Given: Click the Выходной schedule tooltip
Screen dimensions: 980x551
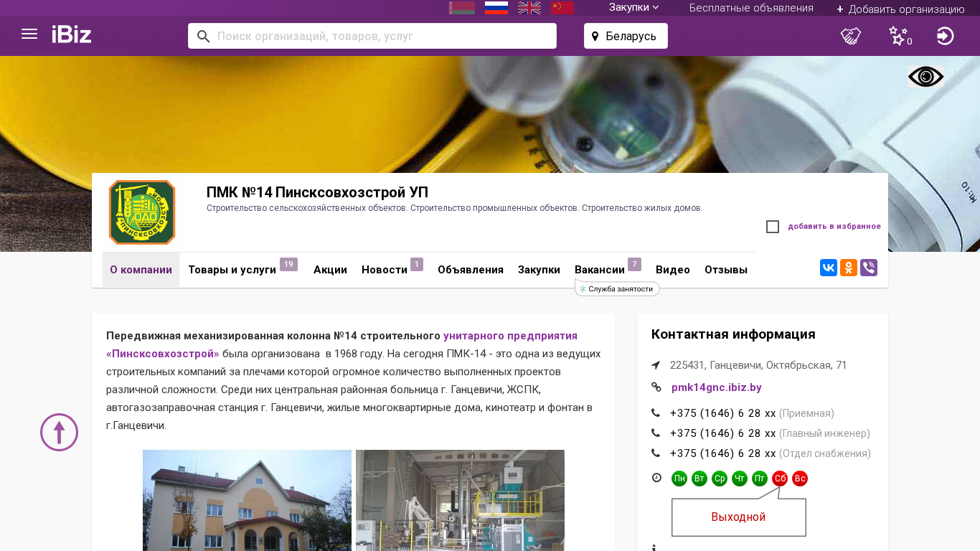Looking at the screenshot, I should [x=738, y=517].
